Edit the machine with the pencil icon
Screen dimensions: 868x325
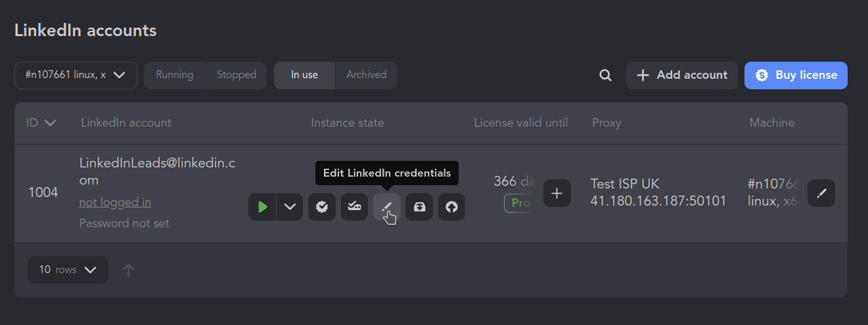pos(821,193)
